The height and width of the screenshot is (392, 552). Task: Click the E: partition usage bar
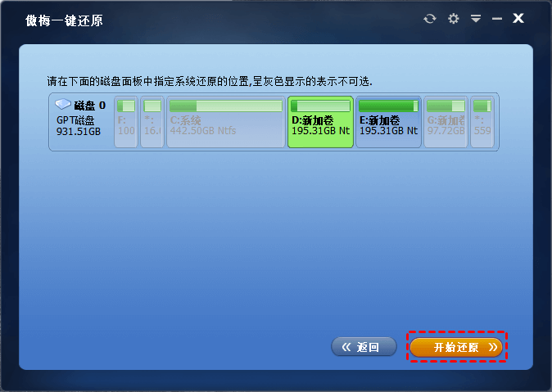click(388, 106)
